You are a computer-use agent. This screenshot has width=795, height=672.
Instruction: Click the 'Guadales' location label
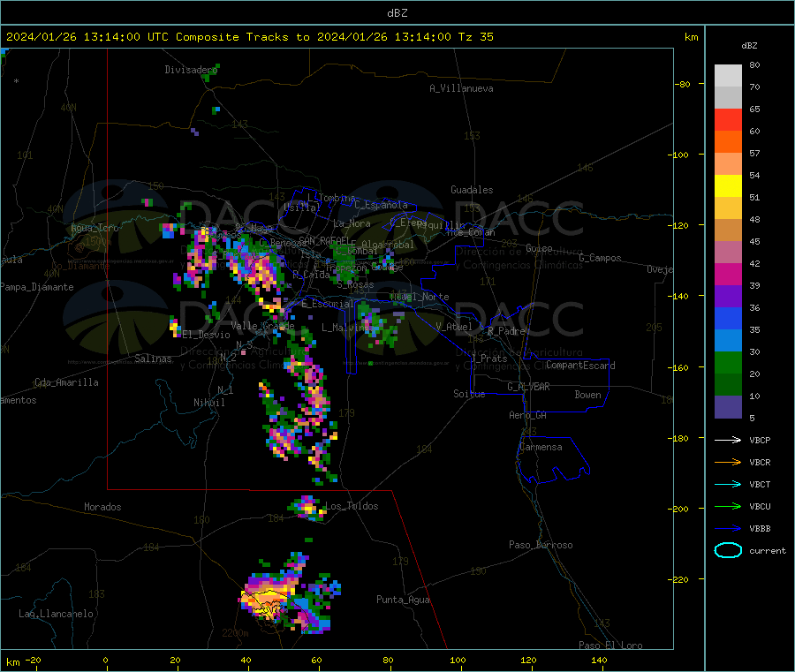coord(472,190)
